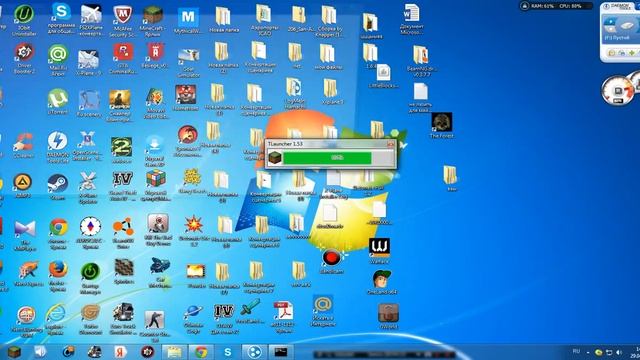Open Minecraft block from the taskbar
Screen dimensions: 640x360
tap(14, 351)
